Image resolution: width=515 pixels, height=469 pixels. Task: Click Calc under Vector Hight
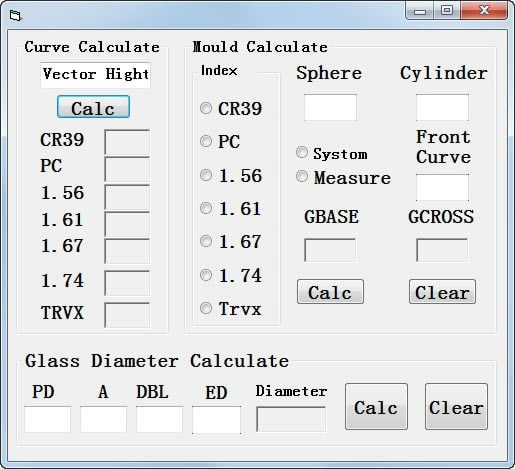pyautogui.click(x=93, y=107)
